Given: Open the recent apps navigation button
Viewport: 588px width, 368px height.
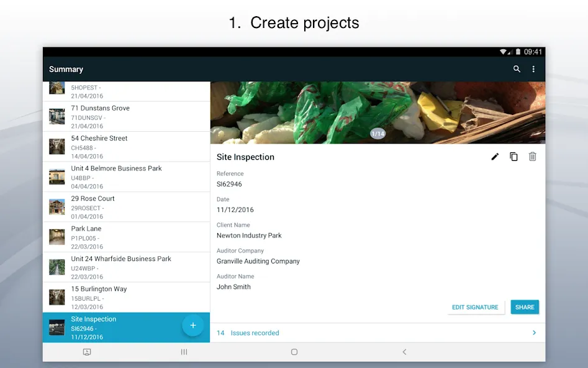Looking at the screenshot, I should [x=184, y=352].
